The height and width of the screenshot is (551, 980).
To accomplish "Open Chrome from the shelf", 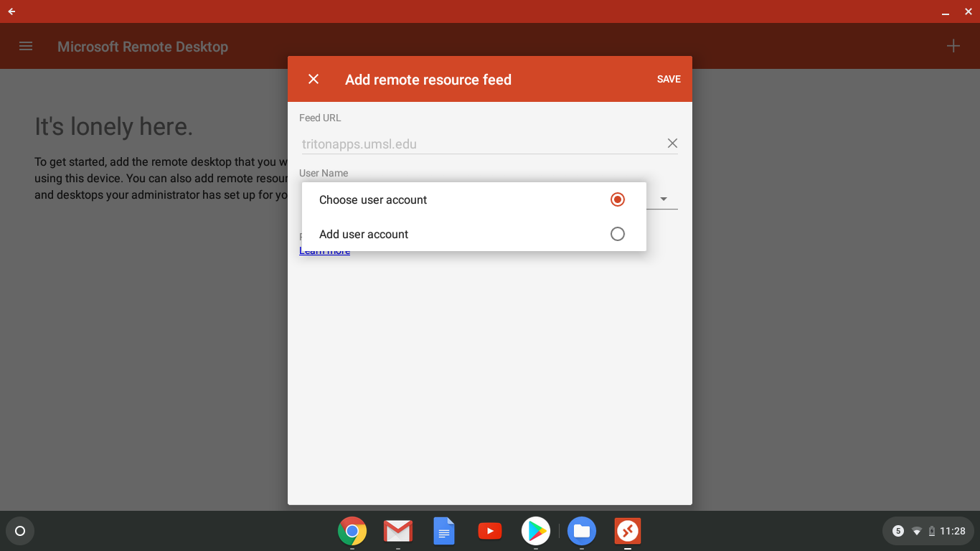I will 352,532.
